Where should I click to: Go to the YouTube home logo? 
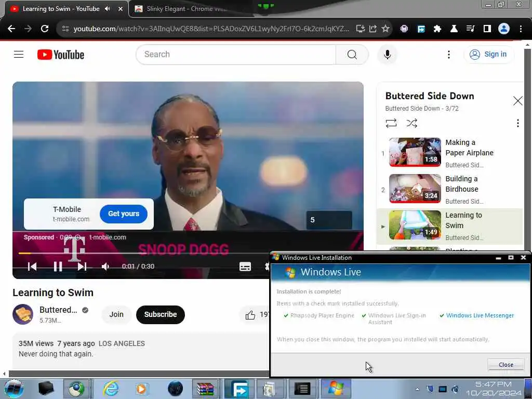click(61, 55)
